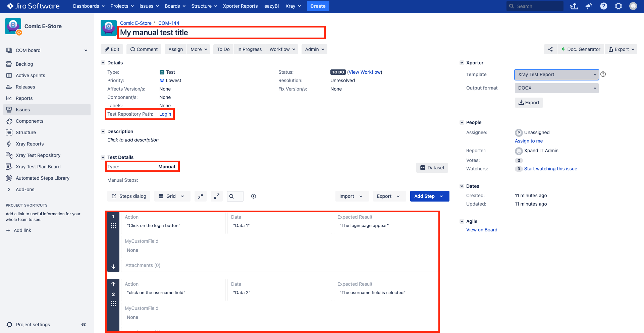Click the expand steps fullscreen icon
Screen dimensions: 644x333
(217, 196)
